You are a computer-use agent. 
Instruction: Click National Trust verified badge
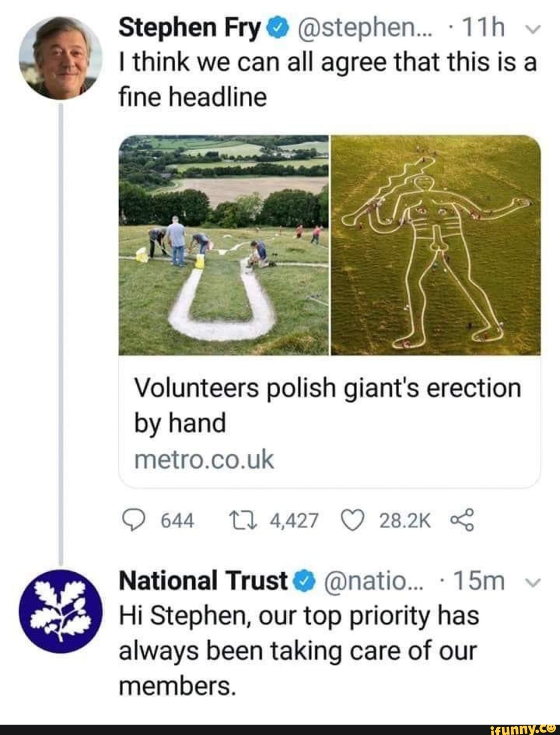pos(304,581)
